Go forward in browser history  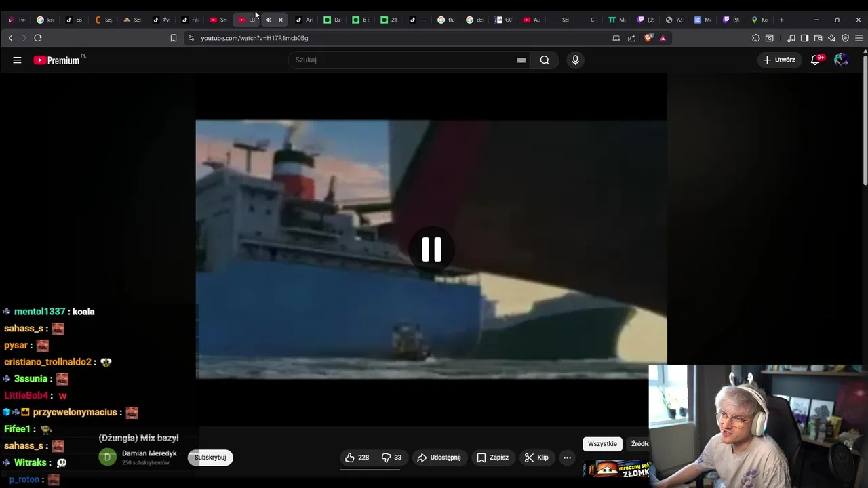point(24,38)
